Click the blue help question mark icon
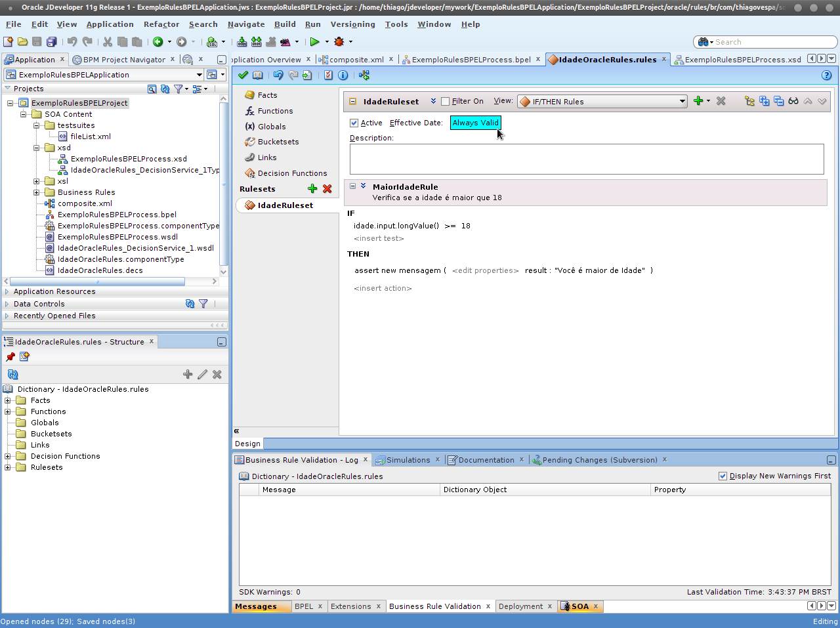This screenshot has height=628, width=840. [x=826, y=75]
